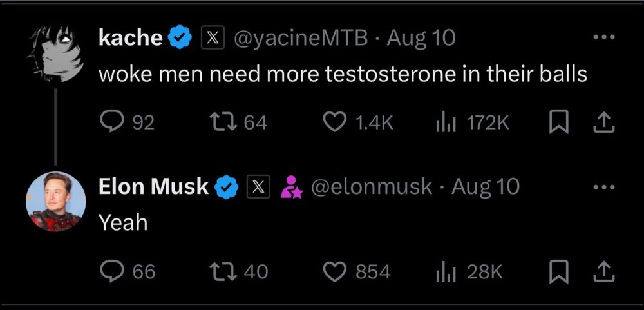Like Elon Musk's Yeah reply

(334, 271)
